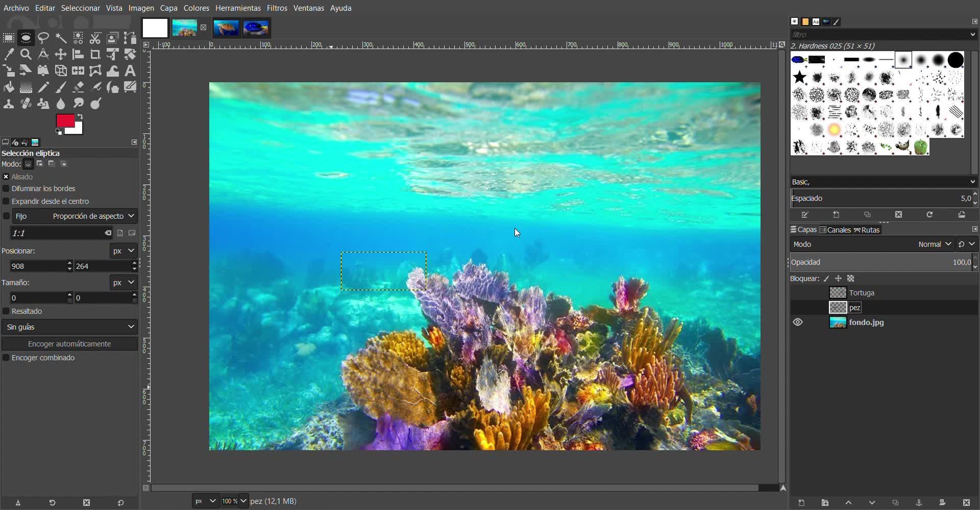
Task: Hide the fondo.jpg layer
Action: [798, 322]
